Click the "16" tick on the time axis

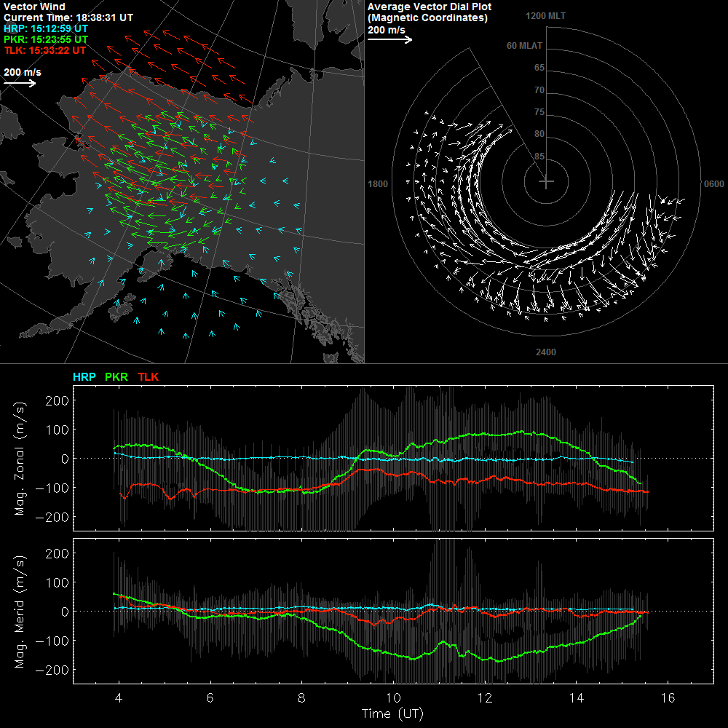pos(668,698)
